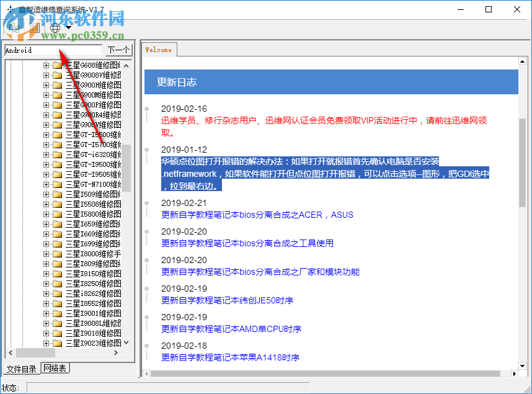Image resolution: width=532 pixels, height=394 pixels.
Task: Click the folder icon beside 三星I8000维修手册
Action: (x=56, y=253)
